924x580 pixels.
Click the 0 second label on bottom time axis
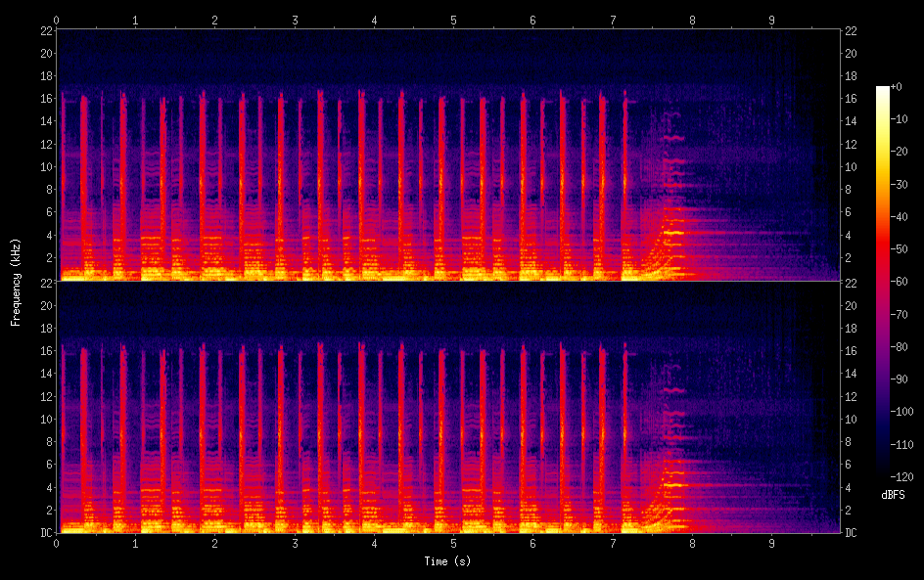(x=57, y=542)
